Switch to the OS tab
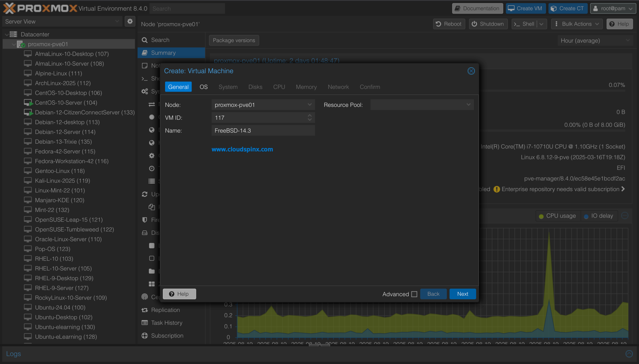The image size is (639, 364). click(203, 87)
